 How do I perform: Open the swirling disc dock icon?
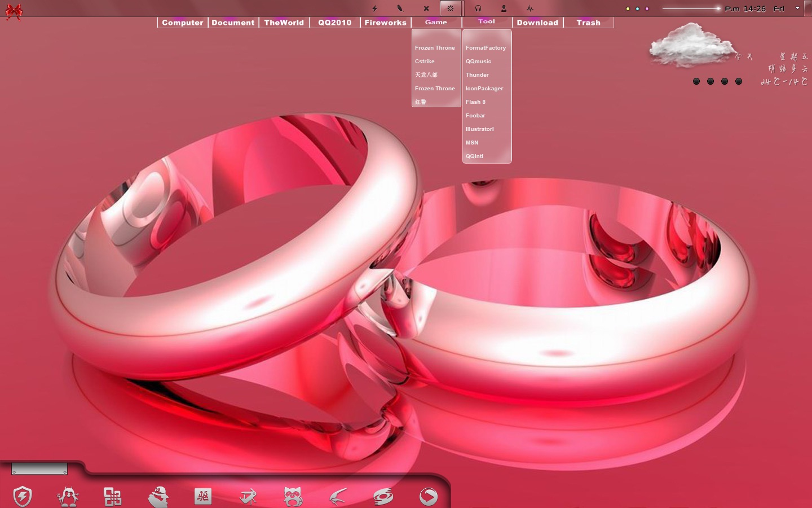383,497
